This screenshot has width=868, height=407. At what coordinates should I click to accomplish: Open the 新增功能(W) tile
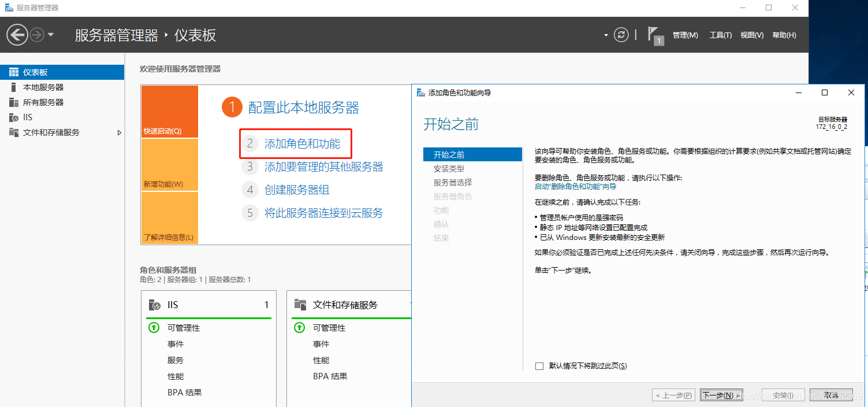170,165
